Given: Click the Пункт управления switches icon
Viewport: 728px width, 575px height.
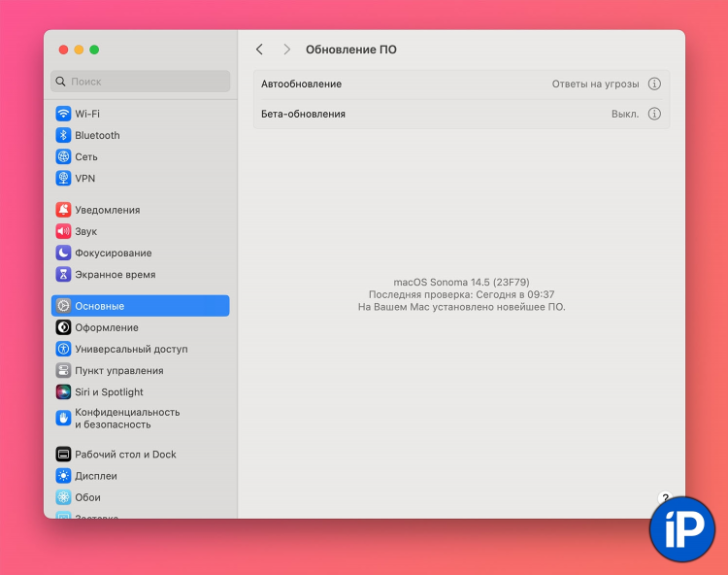Looking at the screenshot, I should (x=63, y=371).
